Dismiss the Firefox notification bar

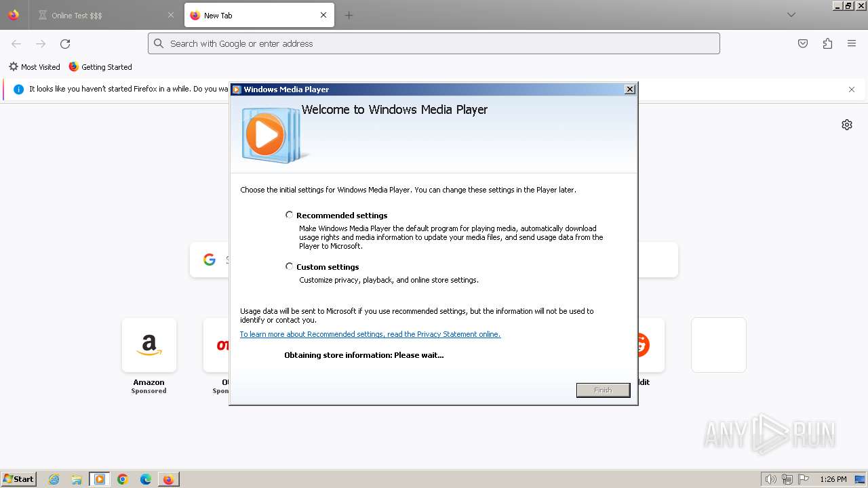tap(852, 89)
